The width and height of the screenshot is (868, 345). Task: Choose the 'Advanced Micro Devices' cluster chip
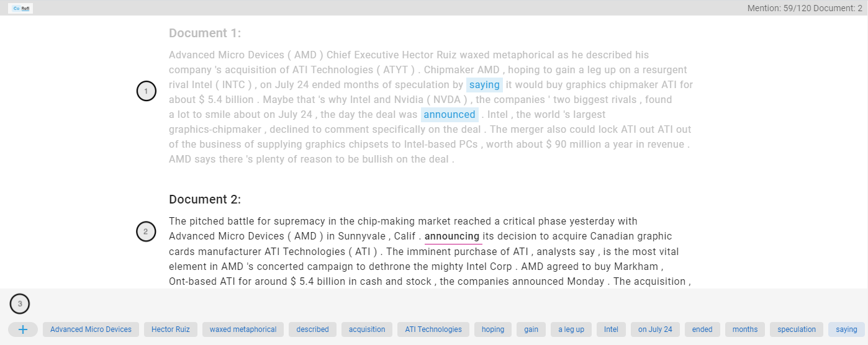91,329
